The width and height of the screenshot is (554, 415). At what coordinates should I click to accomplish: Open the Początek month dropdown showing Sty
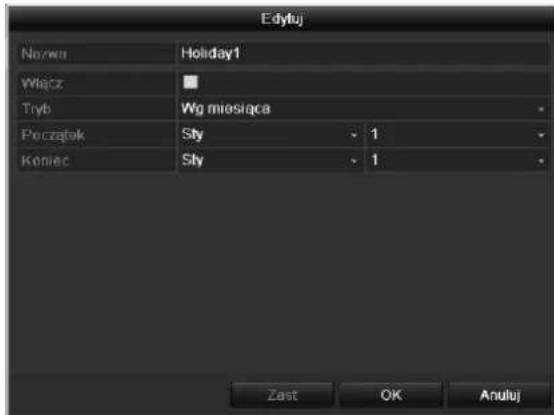(270, 135)
